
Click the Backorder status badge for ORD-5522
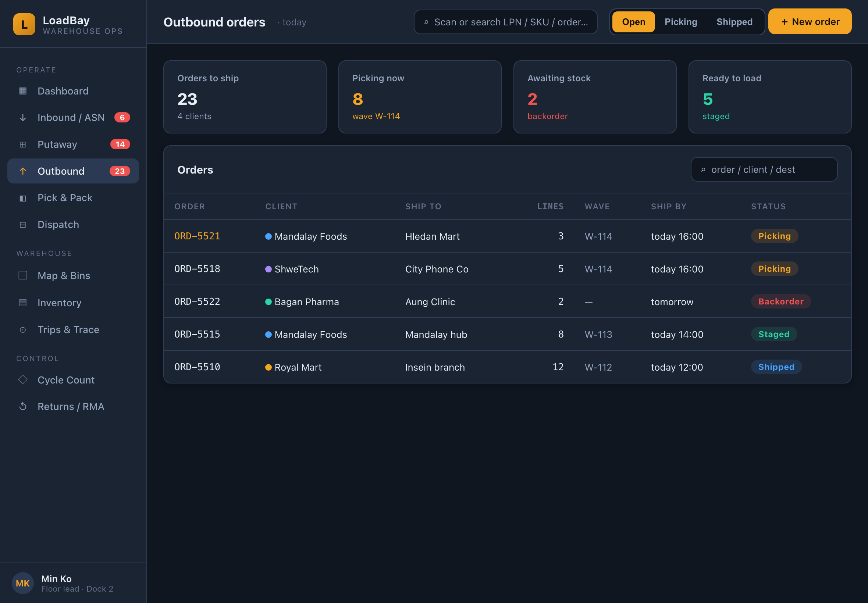781,301
